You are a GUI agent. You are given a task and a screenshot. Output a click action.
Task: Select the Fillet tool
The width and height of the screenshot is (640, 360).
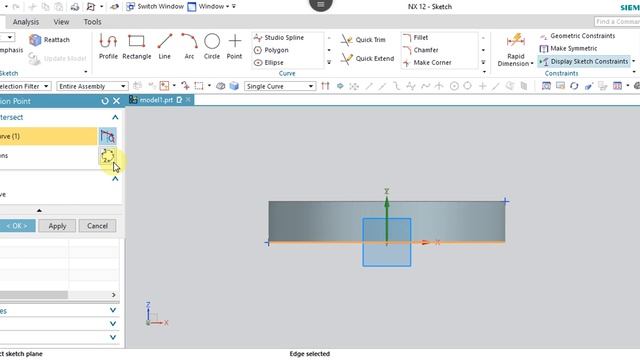[x=416, y=38]
